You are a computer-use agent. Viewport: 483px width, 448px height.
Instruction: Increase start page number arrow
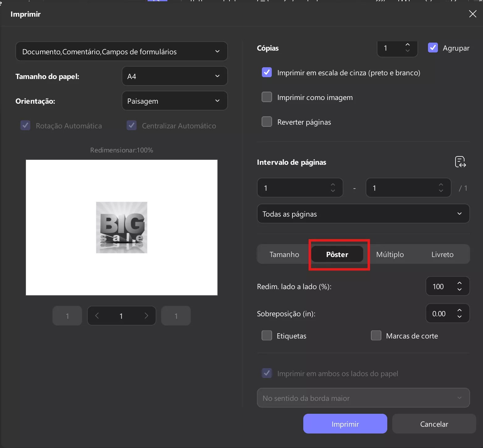click(x=333, y=185)
